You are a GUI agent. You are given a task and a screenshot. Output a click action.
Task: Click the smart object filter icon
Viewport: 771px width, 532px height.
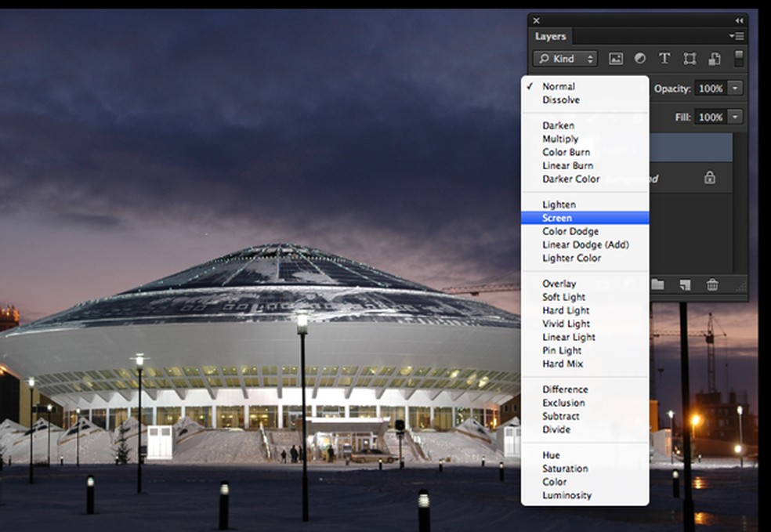[x=714, y=59]
